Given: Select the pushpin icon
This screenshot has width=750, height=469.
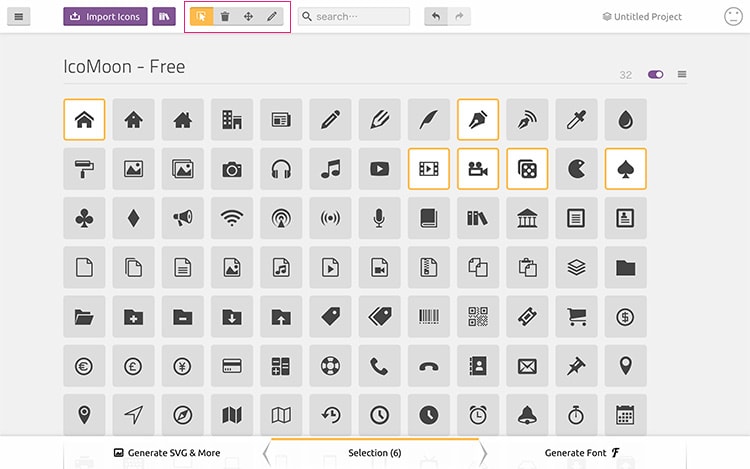Looking at the screenshot, I should pos(576,366).
